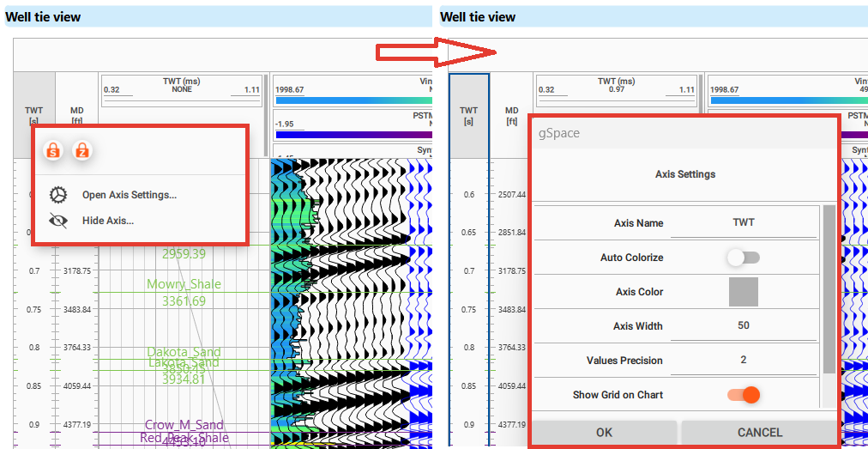Click the Axis Settings dialog scrollbar
This screenshot has width=868, height=449.
click(829, 289)
